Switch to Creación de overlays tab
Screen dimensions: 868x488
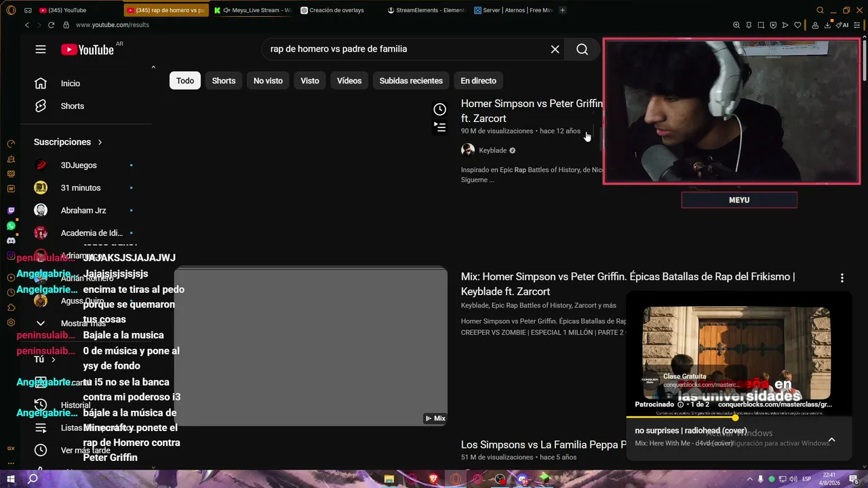click(x=340, y=10)
